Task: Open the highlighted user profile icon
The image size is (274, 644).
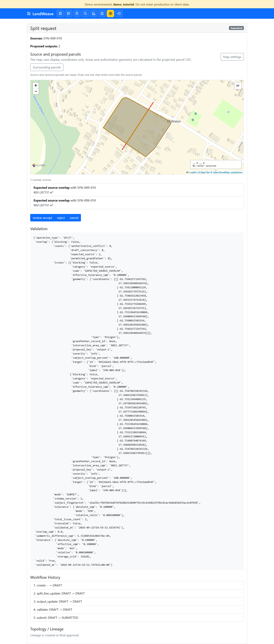Action: click(110, 13)
